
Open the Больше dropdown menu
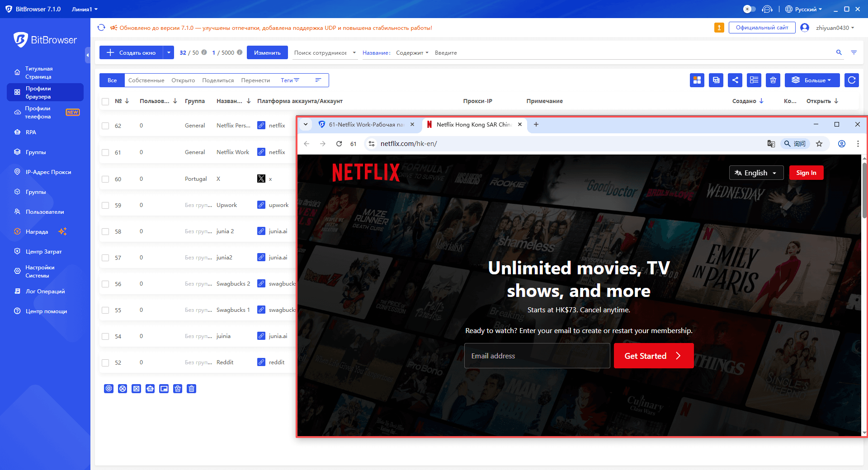pyautogui.click(x=812, y=80)
